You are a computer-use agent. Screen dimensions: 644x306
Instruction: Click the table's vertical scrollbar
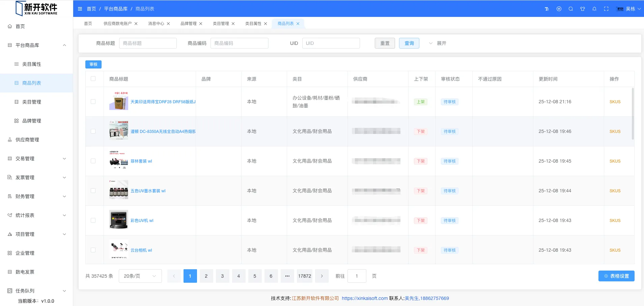tap(633, 113)
